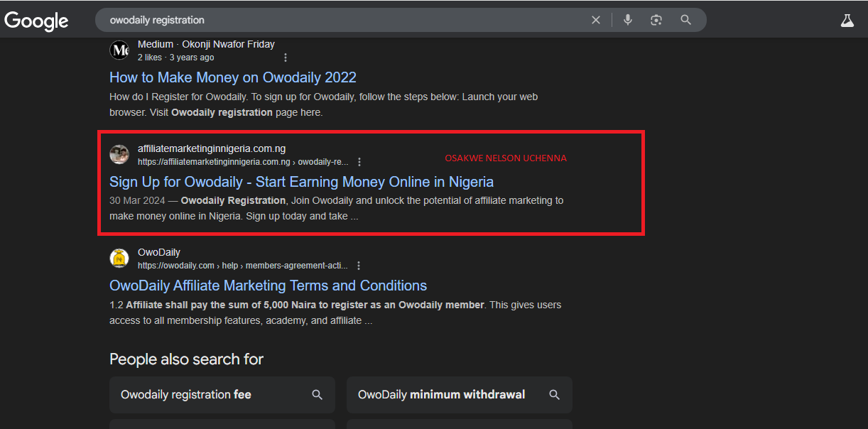
Task: Select 'Owodaily registration fee' related search
Action: pos(222,395)
